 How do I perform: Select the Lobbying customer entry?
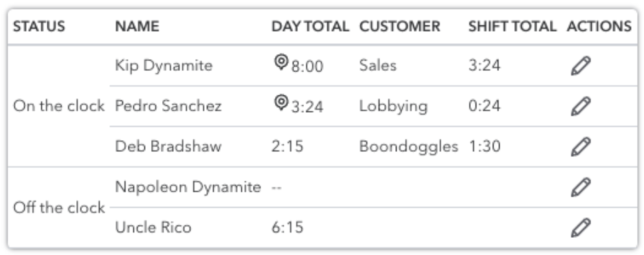pos(393,107)
